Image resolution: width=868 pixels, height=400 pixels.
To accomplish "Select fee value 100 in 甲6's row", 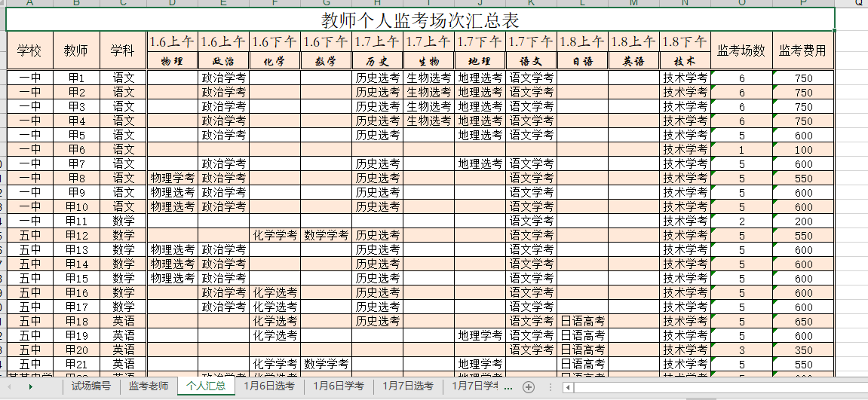I will click(x=802, y=150).
